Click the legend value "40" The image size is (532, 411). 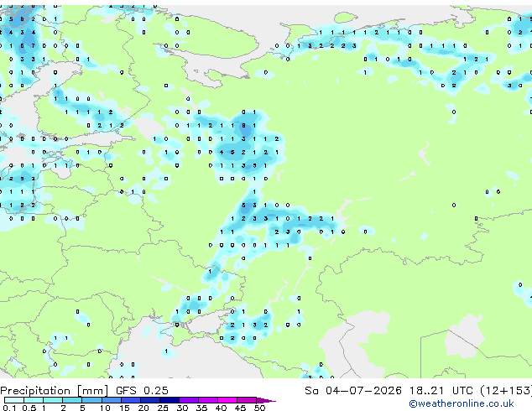click(x=221, y=408)
